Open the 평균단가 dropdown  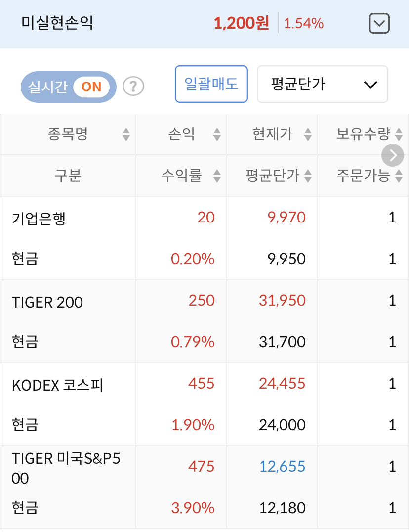(x=322, y=84)
